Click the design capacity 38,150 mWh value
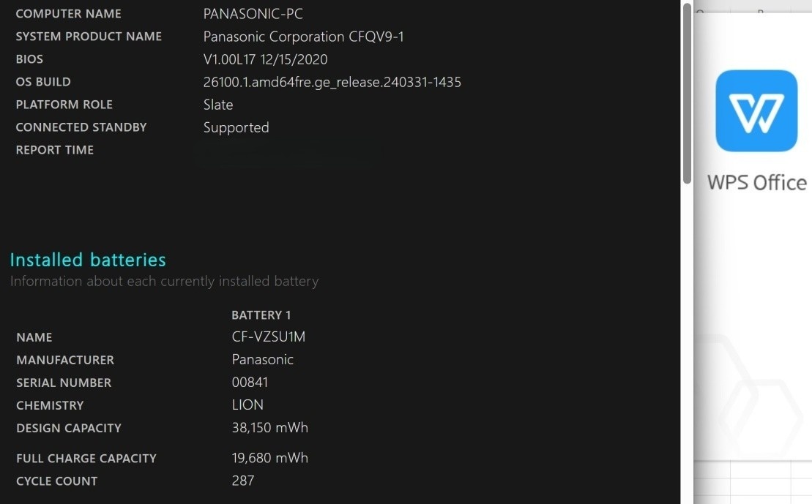The image size is (812, 504). tap(269, 428)
